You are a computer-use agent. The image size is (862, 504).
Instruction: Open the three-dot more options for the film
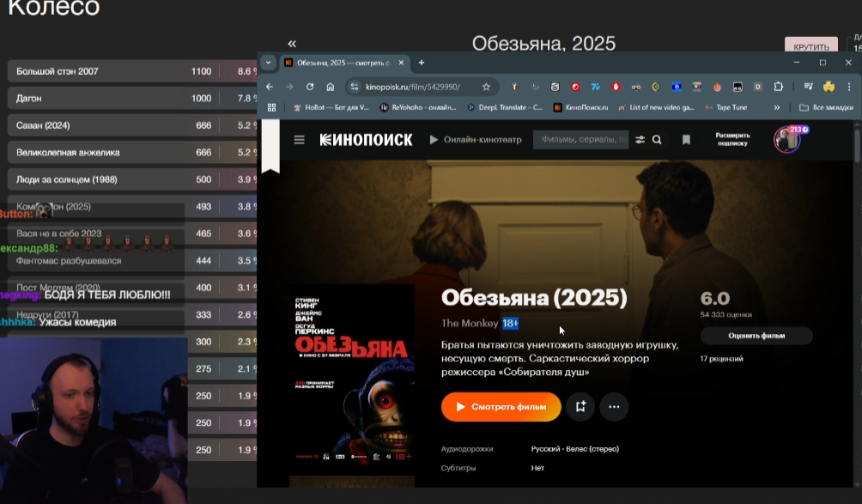[x=614, y=407]
